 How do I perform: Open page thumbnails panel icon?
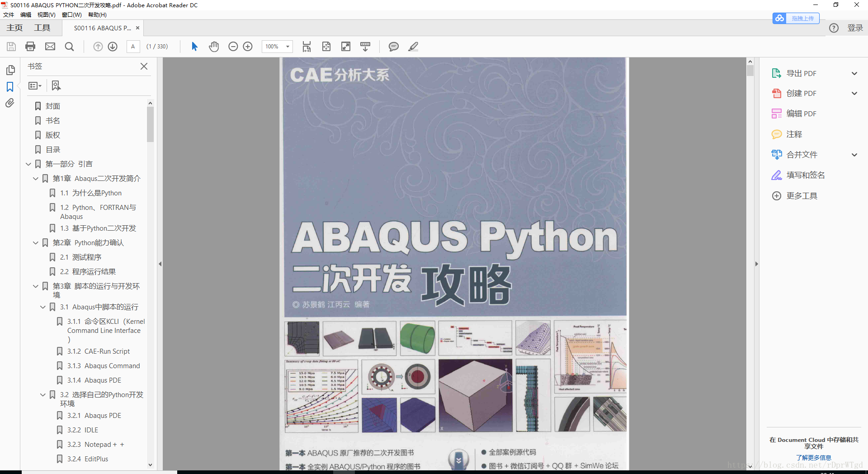[x=10, y=70]
